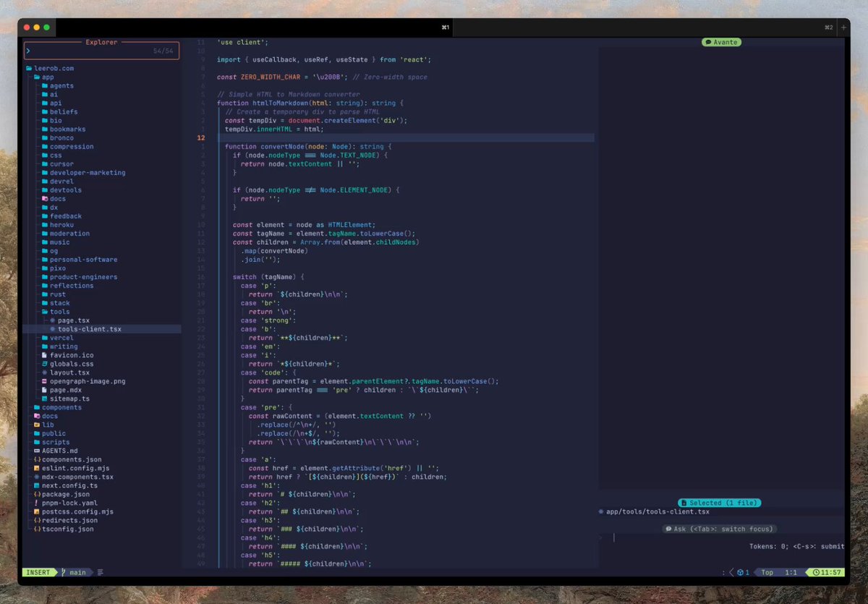This screenshot has height=604, width=868.
Task: Expand the components folder
Action: pos(61,407)
